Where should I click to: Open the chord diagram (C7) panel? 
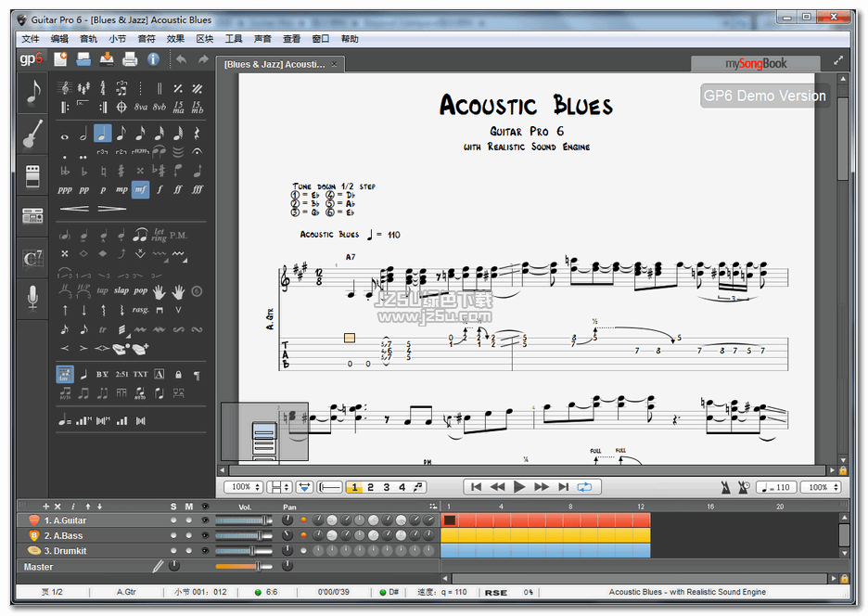point(32,259)
